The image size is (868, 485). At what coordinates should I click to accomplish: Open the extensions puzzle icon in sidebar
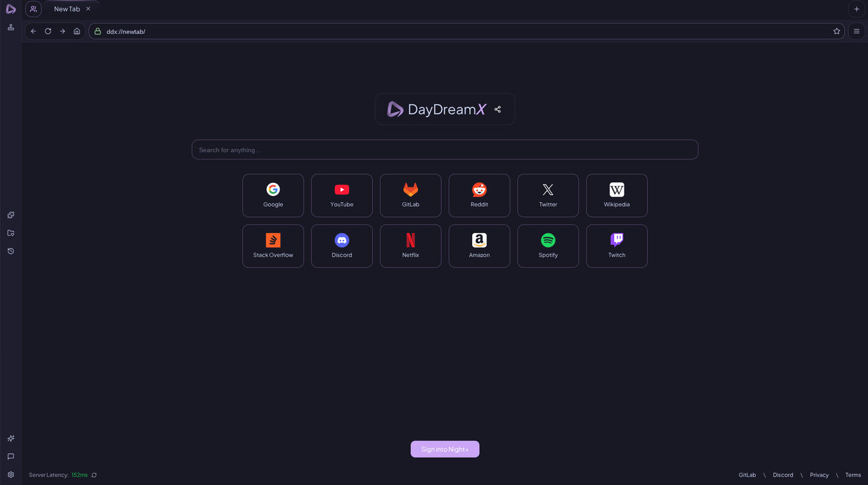point(11,215)
